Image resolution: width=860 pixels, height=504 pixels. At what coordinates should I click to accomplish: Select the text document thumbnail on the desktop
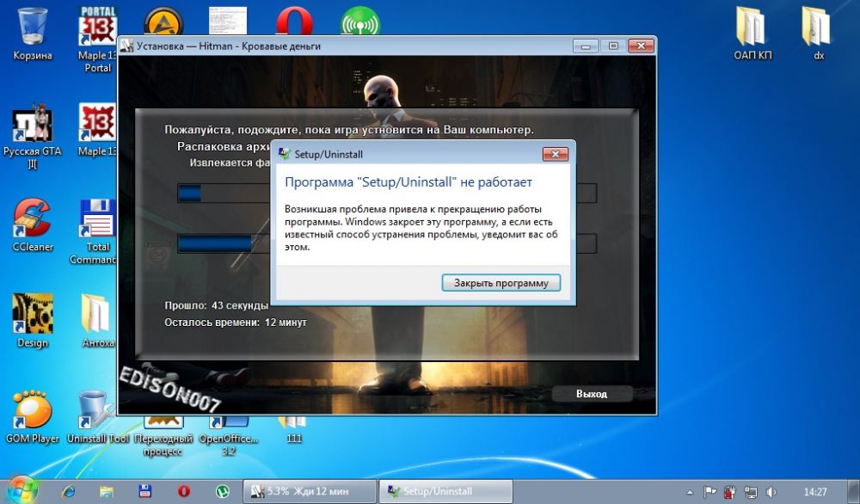click(x=228, y=21)
